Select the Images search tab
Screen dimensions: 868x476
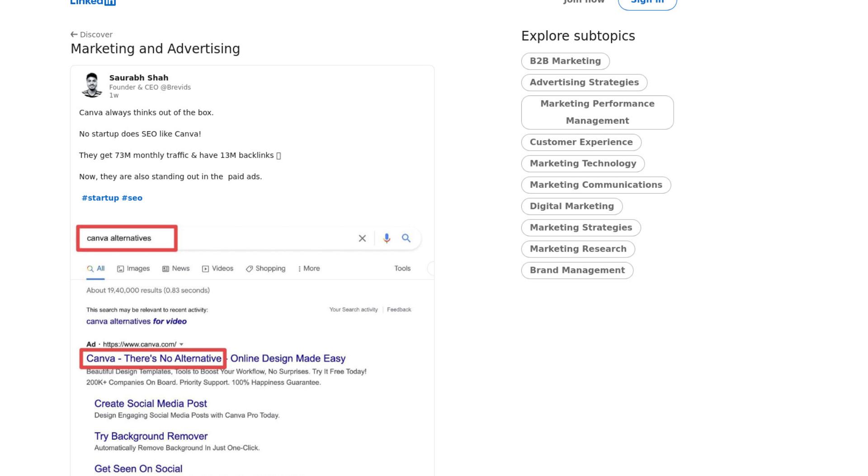click(133, 268)
